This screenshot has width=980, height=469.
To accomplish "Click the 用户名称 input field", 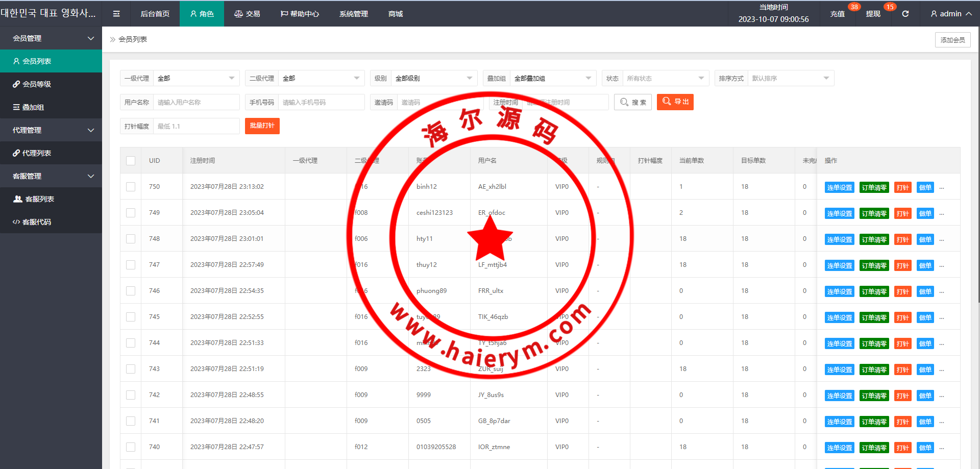I will coord(196,102).
